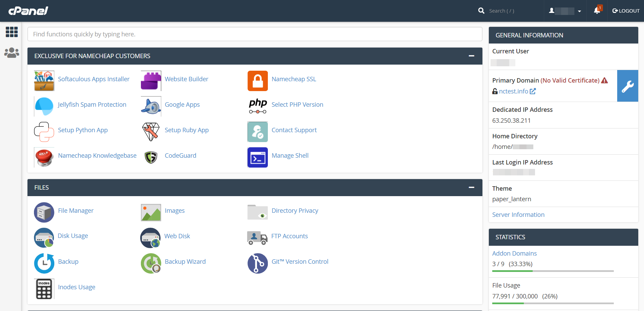Click the Softaculous Apps Installer link text

(x=94, y=79)
